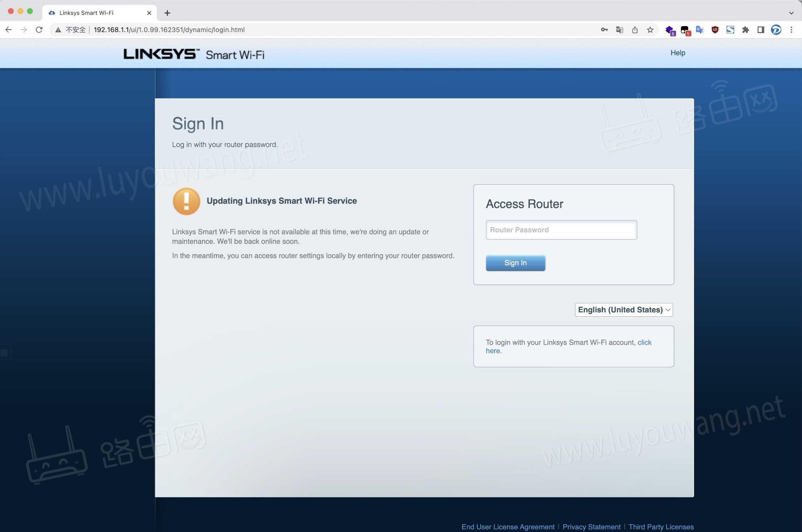Open the Extensions puzzle piece menu

pos(745,30)
